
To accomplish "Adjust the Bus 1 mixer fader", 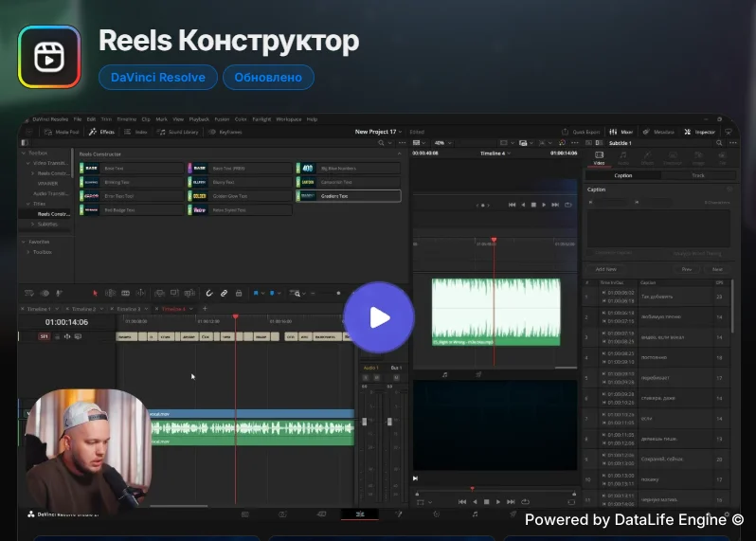I will coord(389,422).
